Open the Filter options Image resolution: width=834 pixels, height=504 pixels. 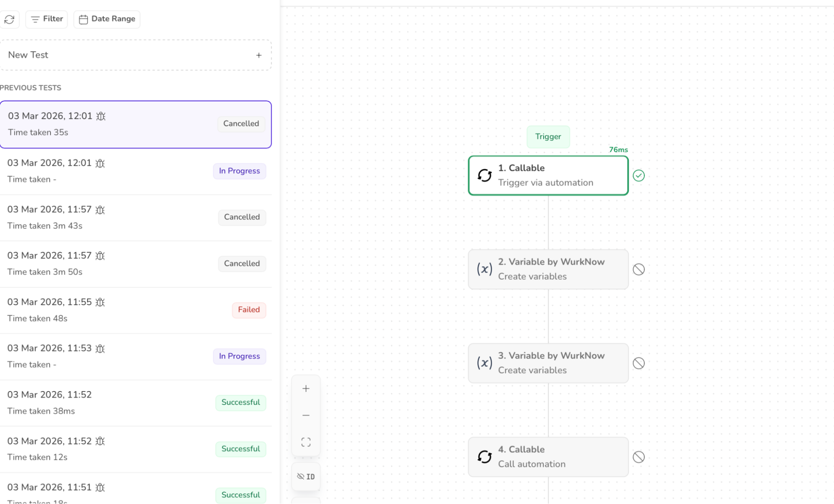[x=47, y=19]
